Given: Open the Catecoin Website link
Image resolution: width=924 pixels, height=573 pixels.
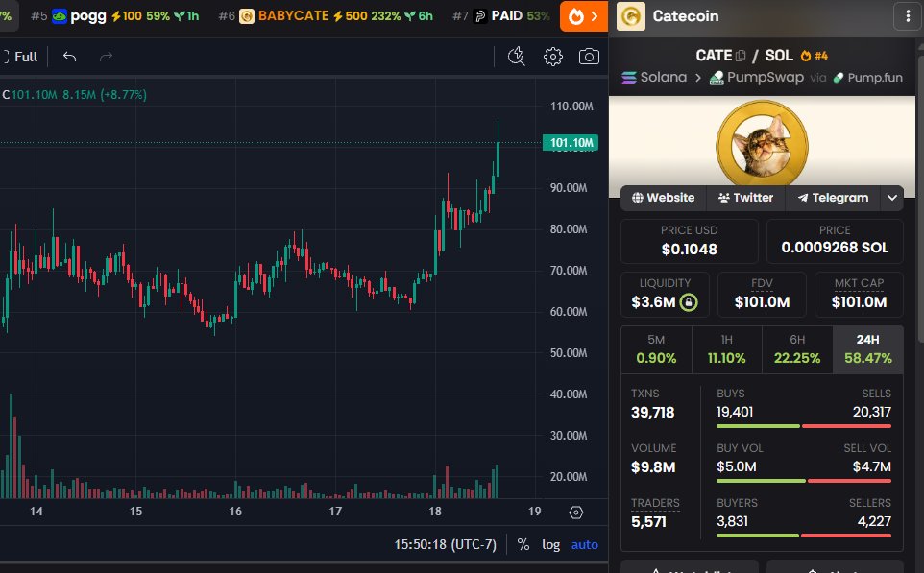Looking at the screenshot, I should pos(663,198).
